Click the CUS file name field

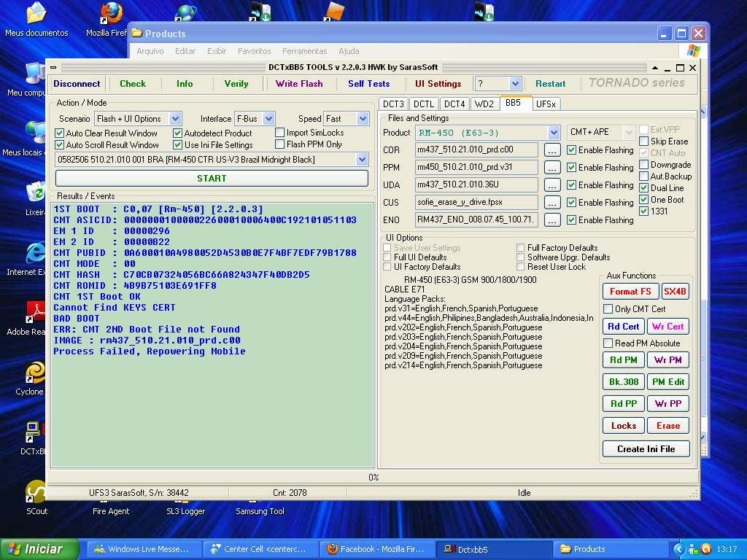click(476, 203)
